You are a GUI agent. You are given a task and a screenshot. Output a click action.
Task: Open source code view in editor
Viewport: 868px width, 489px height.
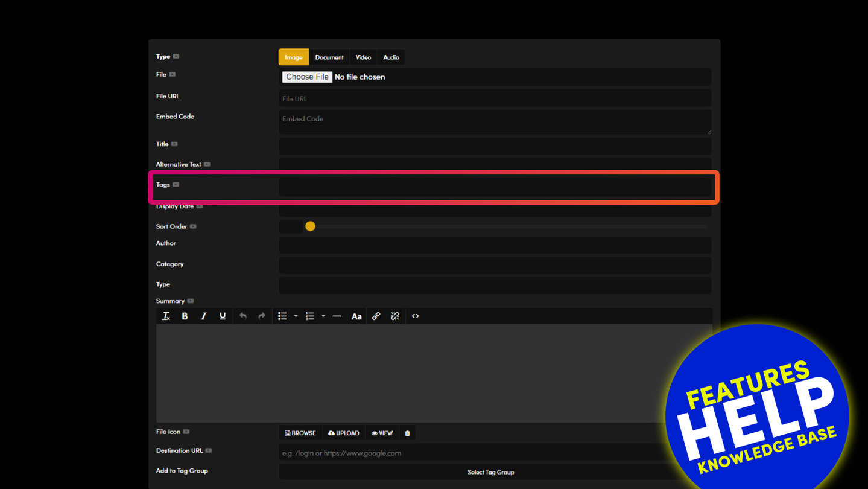[415, 316]
